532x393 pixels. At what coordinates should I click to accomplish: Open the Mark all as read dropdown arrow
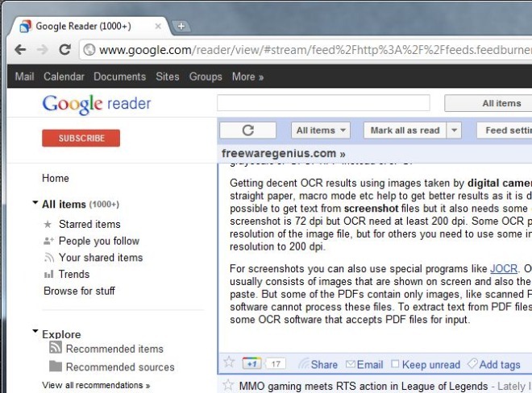(454, 130)
